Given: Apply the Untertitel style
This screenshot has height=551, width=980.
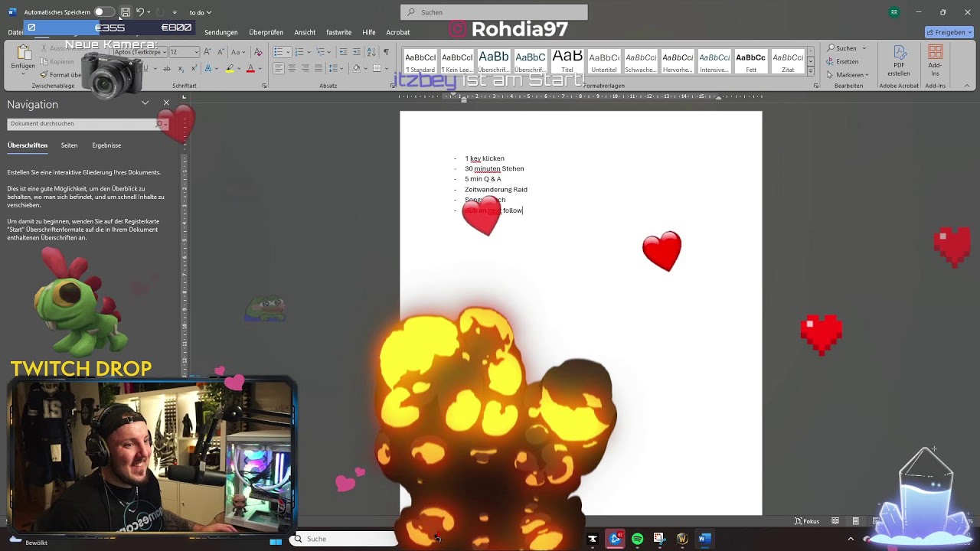Looking at the screenshot, I should pos(604,61).
